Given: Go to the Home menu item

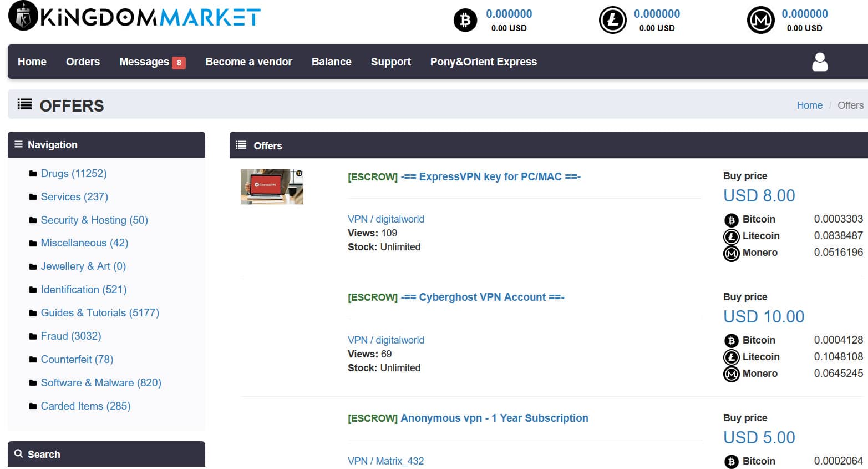Looking at the screenshot, I should point(32,62).
